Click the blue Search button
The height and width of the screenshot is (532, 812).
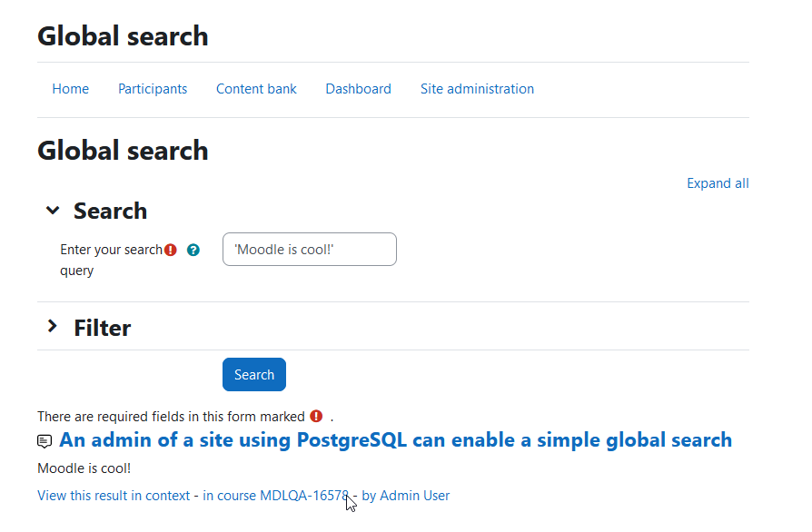click(254, 374)
